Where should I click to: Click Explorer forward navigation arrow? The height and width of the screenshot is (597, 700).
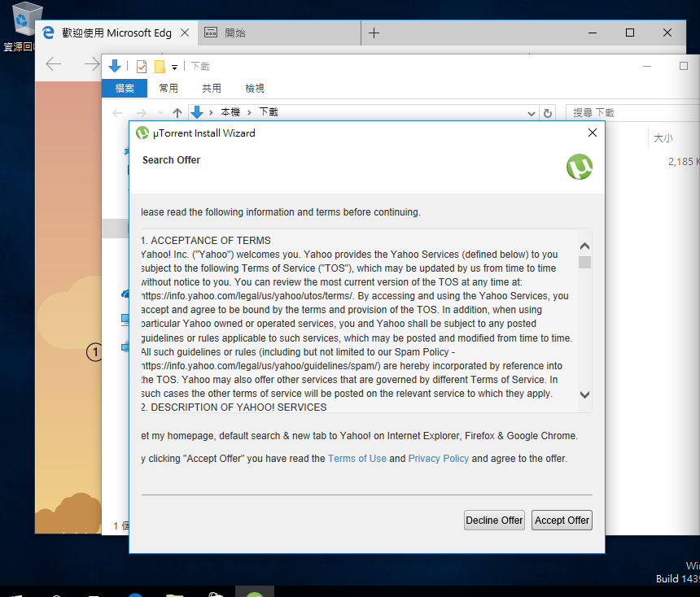[x=141, y=113]
